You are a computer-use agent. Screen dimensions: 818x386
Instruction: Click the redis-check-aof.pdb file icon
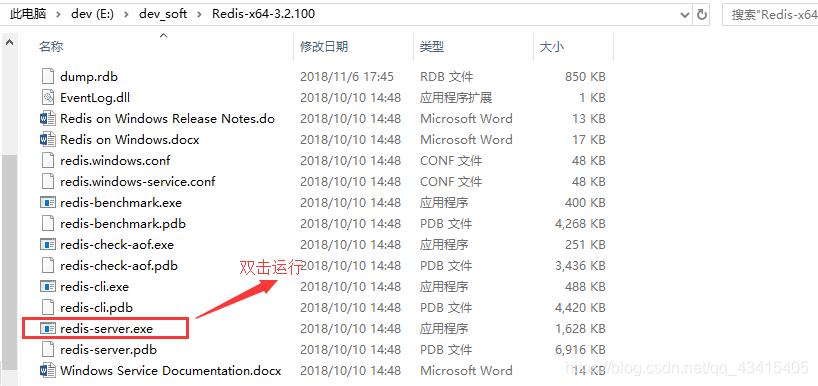coord(48,266)
